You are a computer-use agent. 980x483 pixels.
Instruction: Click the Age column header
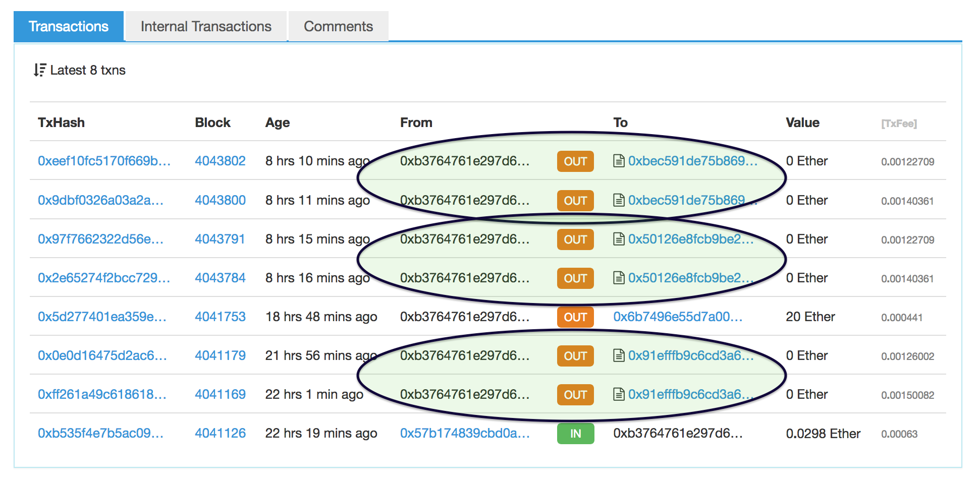pos(278,123)
